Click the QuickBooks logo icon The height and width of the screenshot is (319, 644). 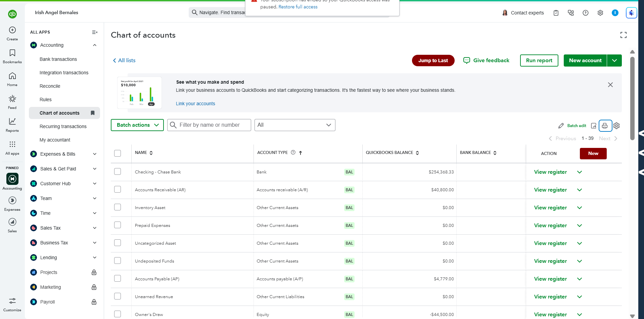tap(12, 14)
